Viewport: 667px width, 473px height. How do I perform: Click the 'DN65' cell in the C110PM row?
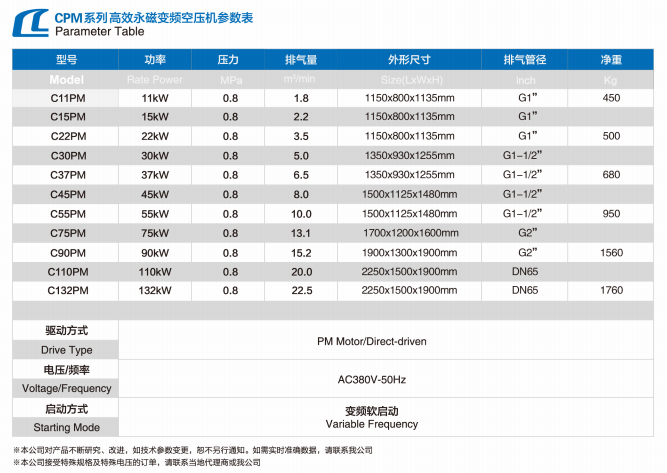pos(525,272)
